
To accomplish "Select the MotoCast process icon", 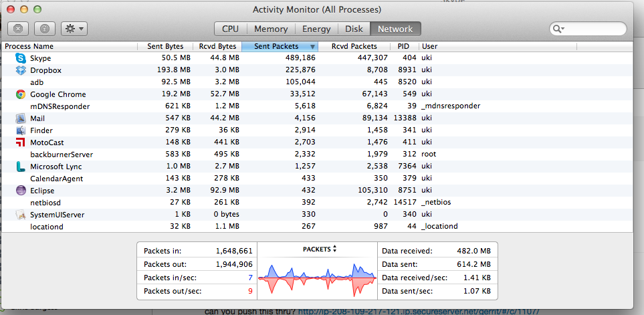I will tap(21, 142).
